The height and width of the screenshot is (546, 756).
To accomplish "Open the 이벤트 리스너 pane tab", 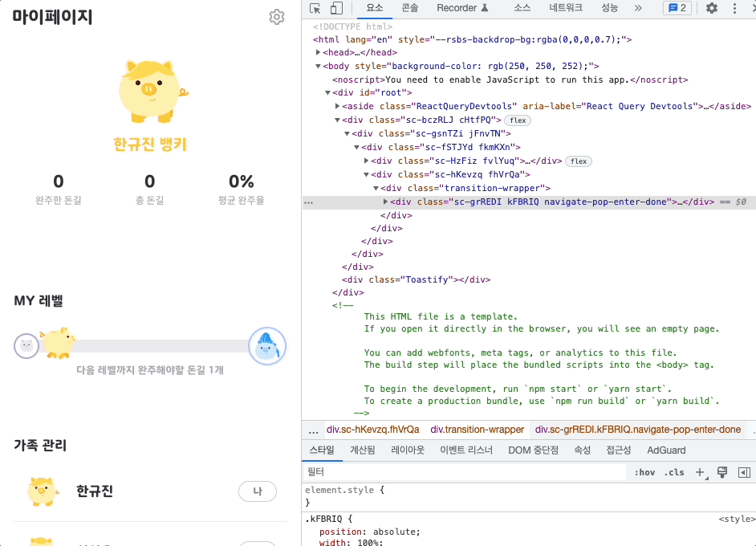I will point(466,450).
